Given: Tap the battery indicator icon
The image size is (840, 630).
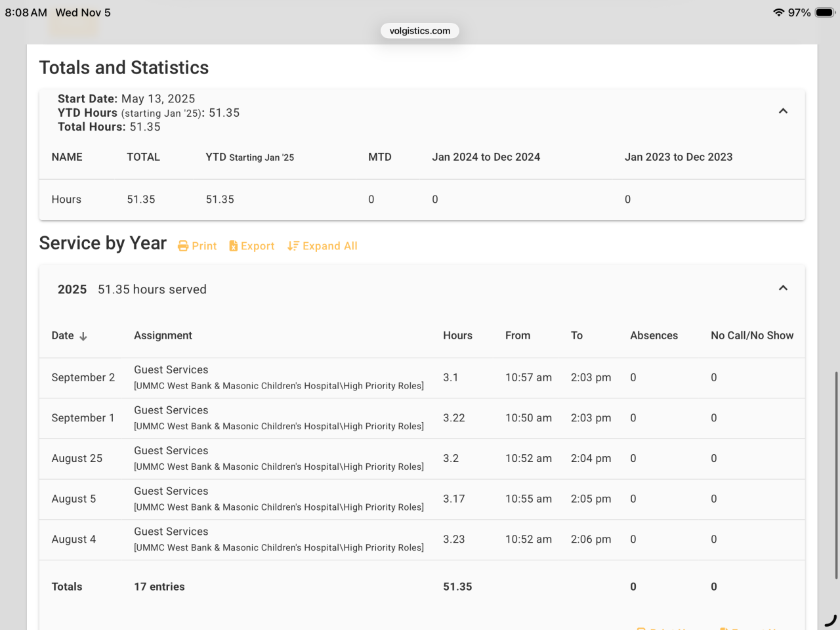Looking at the screenshot, I should (x=824, y=12).
